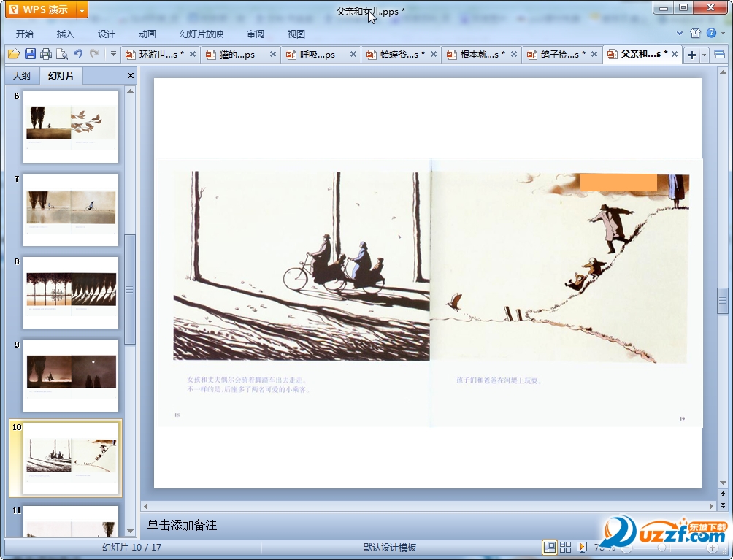Close the 环游世...s document tab
Viewport: 733px width, 560px height.
(192, 54)
